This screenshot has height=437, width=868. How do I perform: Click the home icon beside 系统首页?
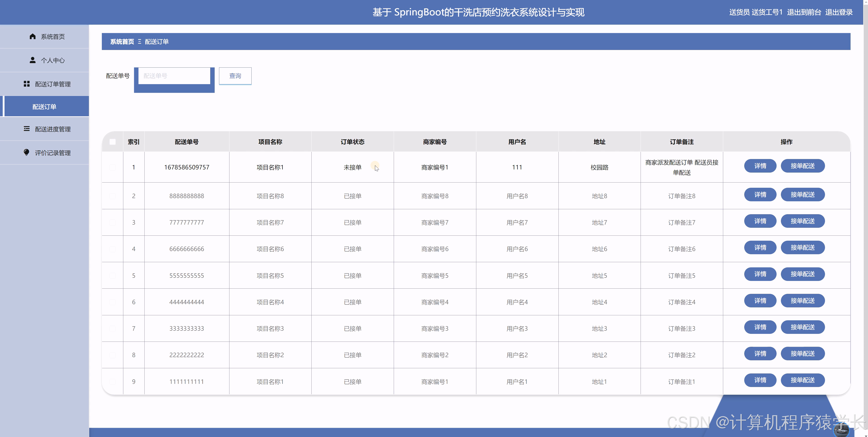point(33,36)
